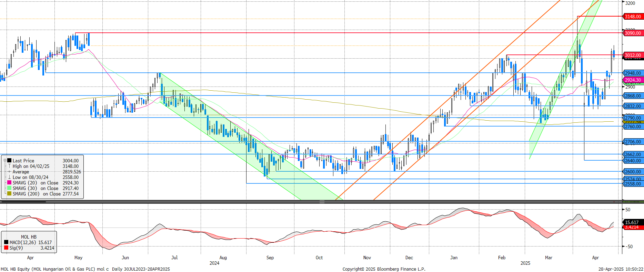Click the olive SMAVG (200) color swatch
Viewport: 644px width, 272px height.
click(9, 194)
